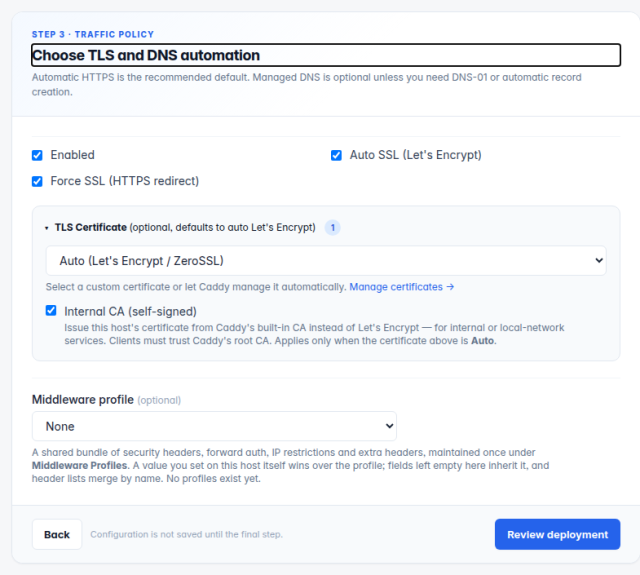
Task: Click the Enabled label text
Action: point(73,155)
